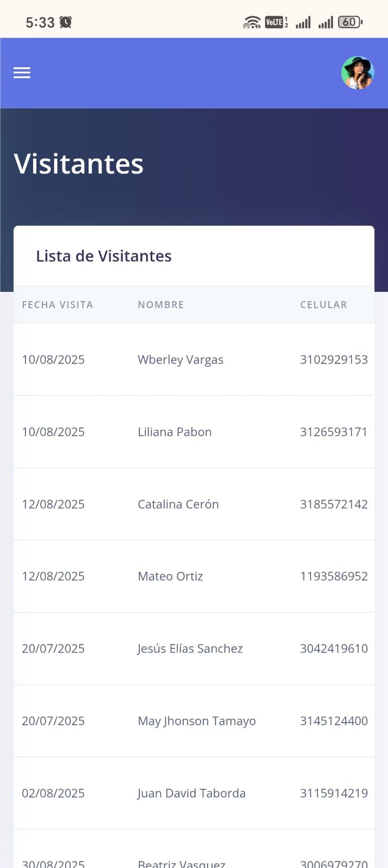This screenshot has width=388, height=868.
Task: Open the hamburger navigation menu
Action: (22, 73)
